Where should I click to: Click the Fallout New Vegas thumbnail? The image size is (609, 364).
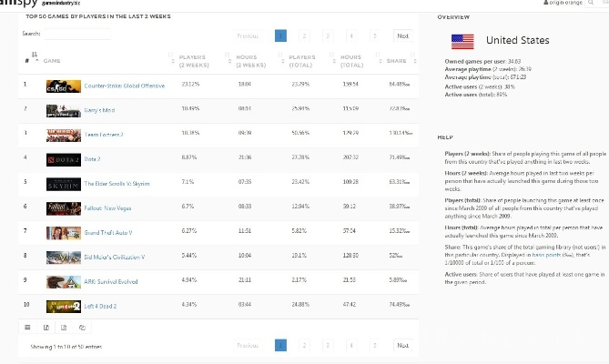tap(64, 208)
